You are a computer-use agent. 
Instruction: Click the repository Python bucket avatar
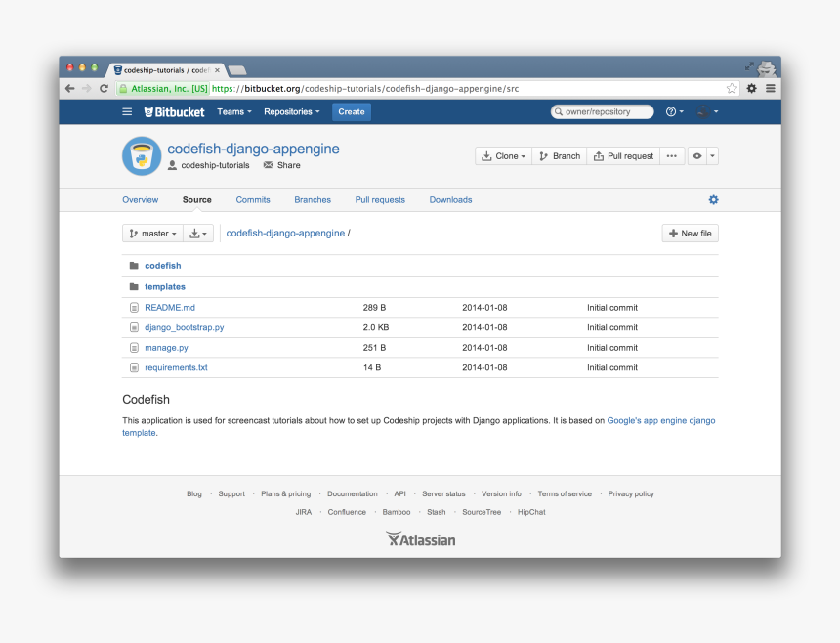pyautogui.click(x=142, y=156)
